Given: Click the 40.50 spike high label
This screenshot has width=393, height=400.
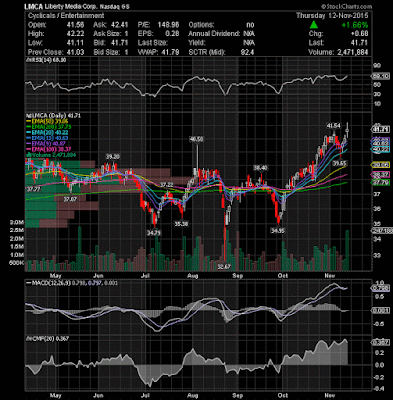Looking at the screenshot, I should click(x=196, y=139).
